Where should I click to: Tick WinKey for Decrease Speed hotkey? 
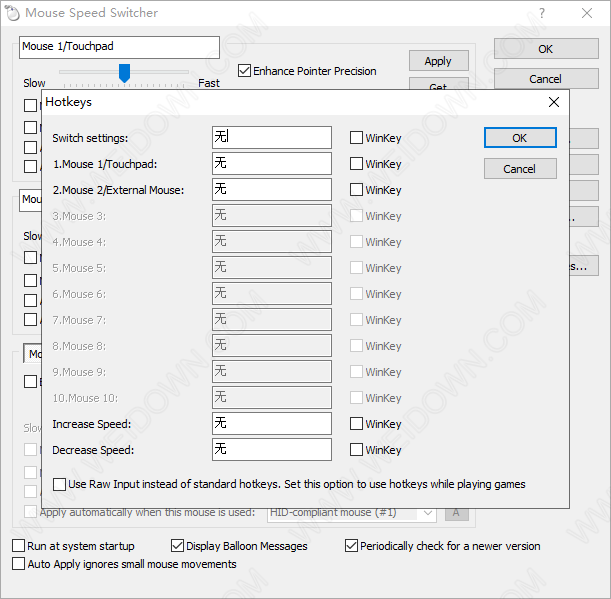[357, 450]
